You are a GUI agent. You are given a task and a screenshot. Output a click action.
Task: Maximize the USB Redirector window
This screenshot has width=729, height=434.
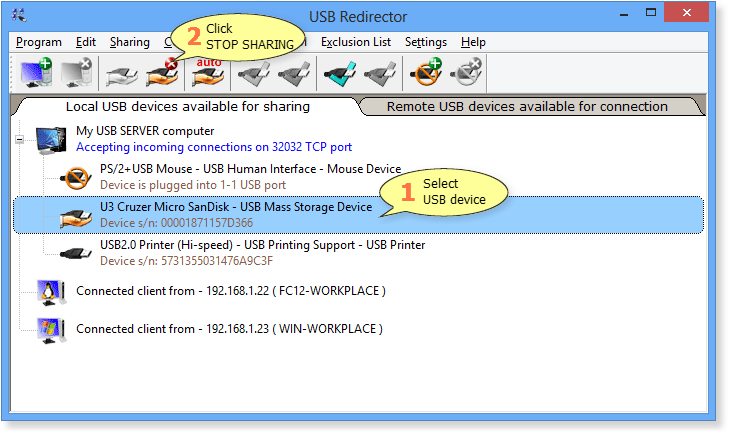point(651,13)
